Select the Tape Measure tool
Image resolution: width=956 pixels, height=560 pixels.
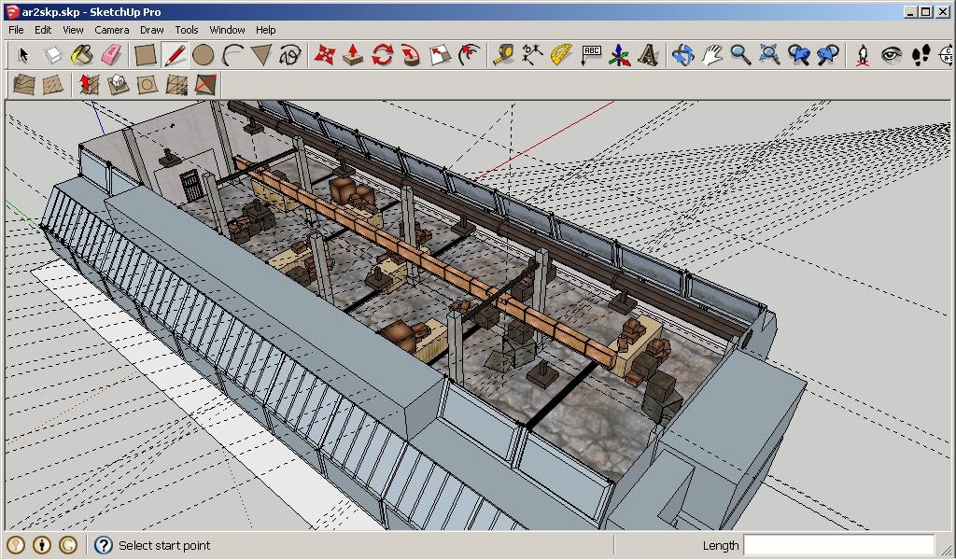[x=503, y=55]
